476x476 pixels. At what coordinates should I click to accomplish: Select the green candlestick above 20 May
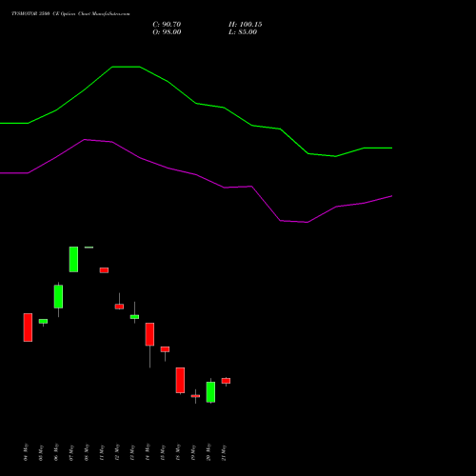[x=210, y=392]
